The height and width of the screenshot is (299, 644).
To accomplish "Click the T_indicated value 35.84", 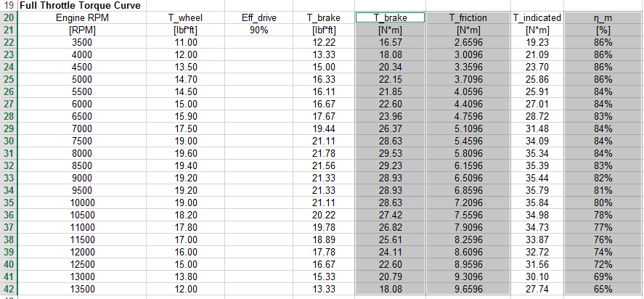I will [537, 202].
